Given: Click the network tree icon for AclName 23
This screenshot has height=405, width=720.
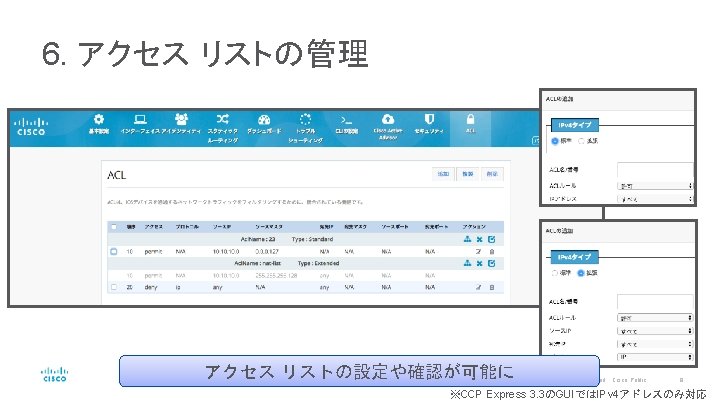Looking at the screenshot, I should pyautogui.click(x=467, y=239).
